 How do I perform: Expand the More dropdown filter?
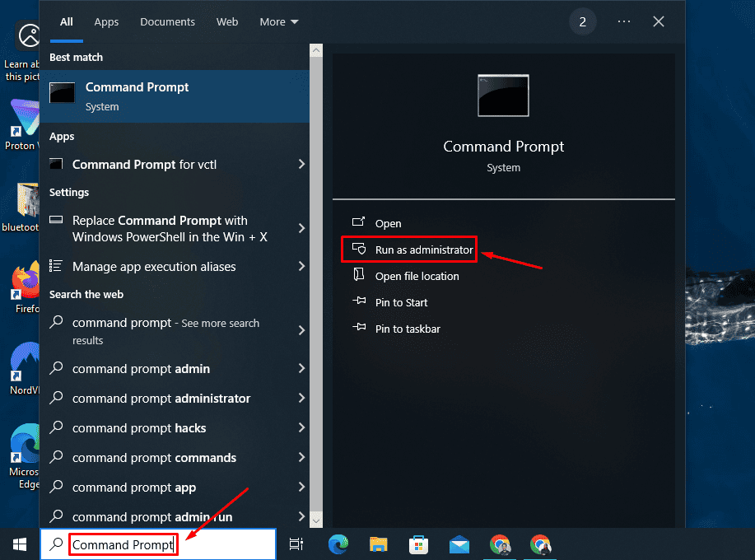pyautogui.click(x=279, y=21)
